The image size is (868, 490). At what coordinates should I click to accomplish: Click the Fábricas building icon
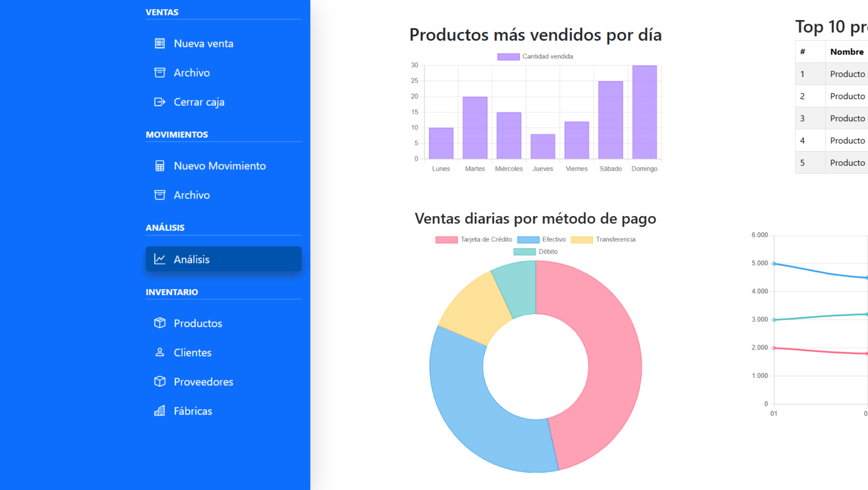click(x=159, y=411)
